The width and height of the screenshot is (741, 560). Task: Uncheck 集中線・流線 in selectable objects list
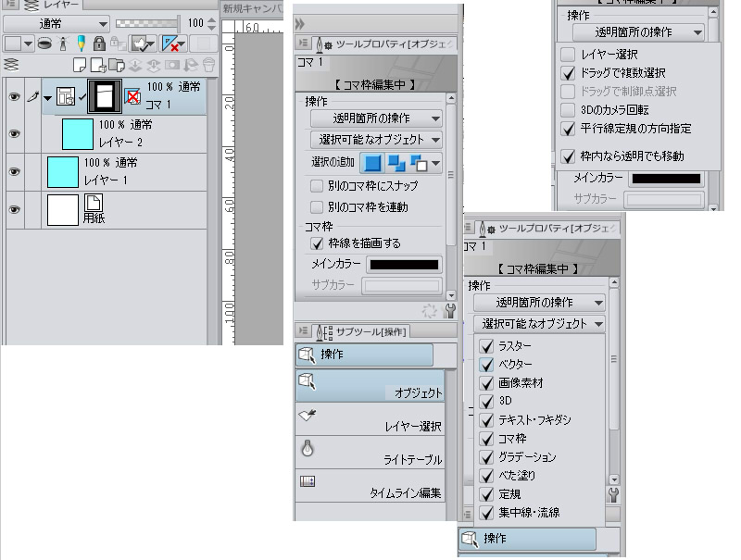click(x=486, y=512)
